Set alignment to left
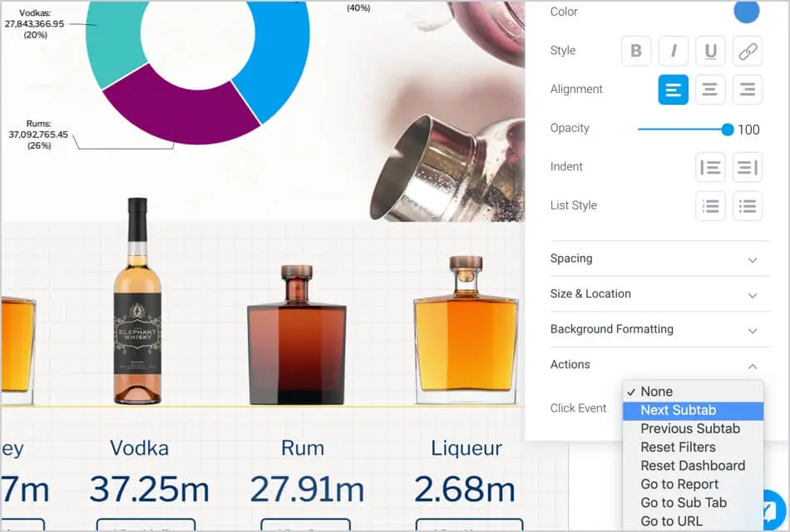 tap(673, 90)
